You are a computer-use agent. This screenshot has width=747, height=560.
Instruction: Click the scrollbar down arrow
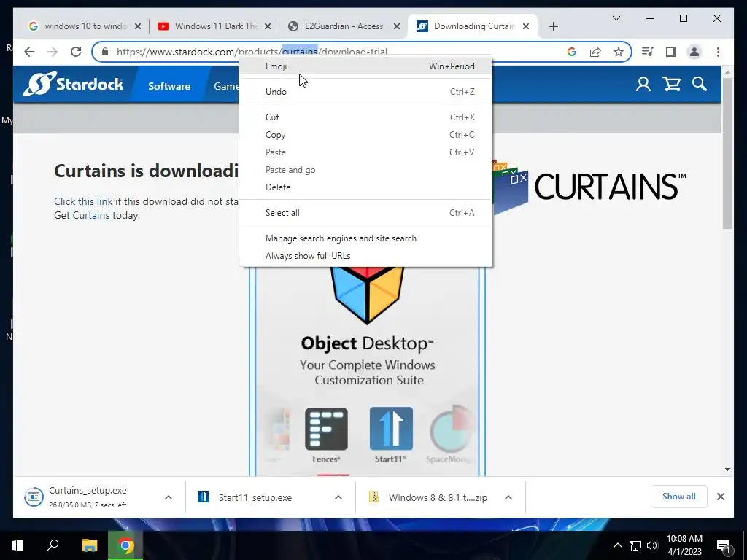727,470
